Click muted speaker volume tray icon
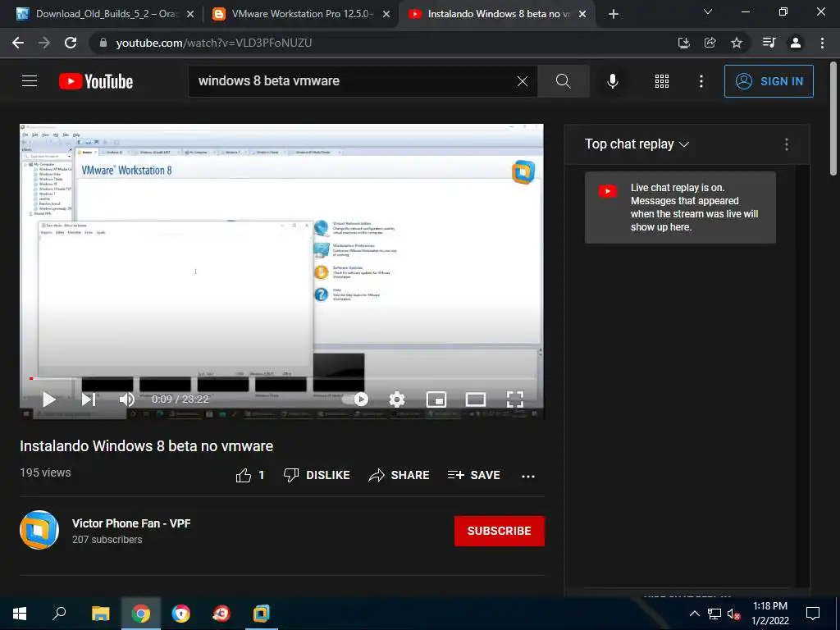Screen dimensions: 840x630 (734, 614)
